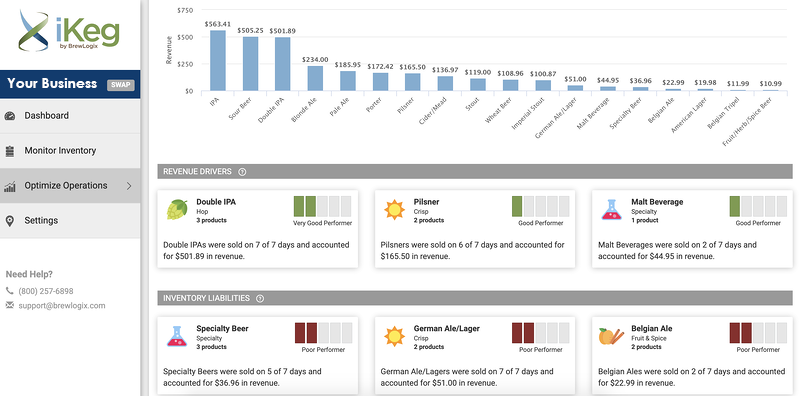
Task: Click the help phone number link
Action: [46, 292]
